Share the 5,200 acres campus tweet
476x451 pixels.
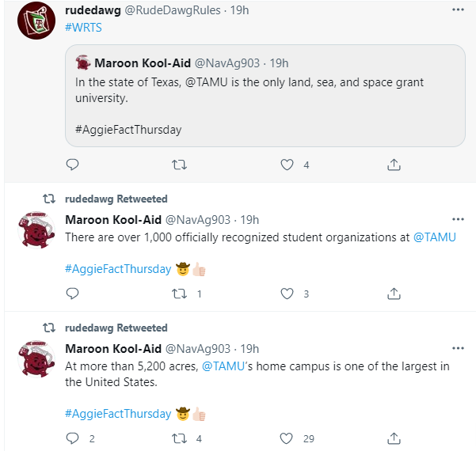tap(394, 438)
